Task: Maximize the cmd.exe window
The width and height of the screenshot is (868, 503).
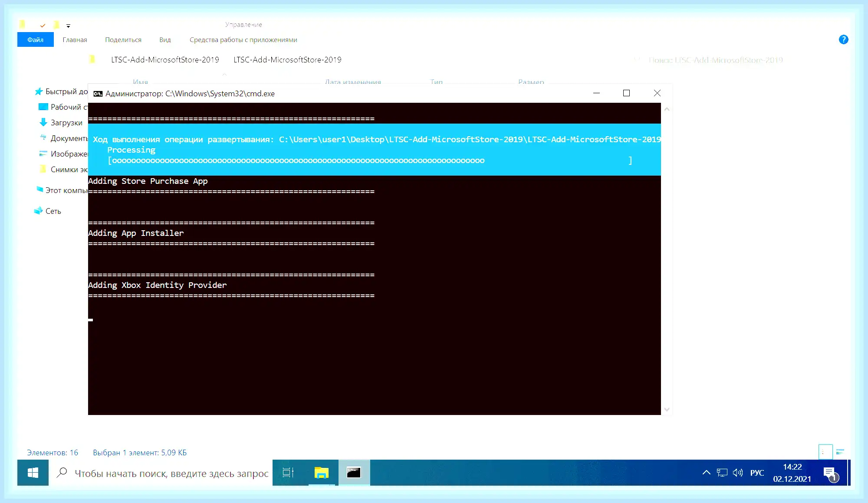Action: 626,93
